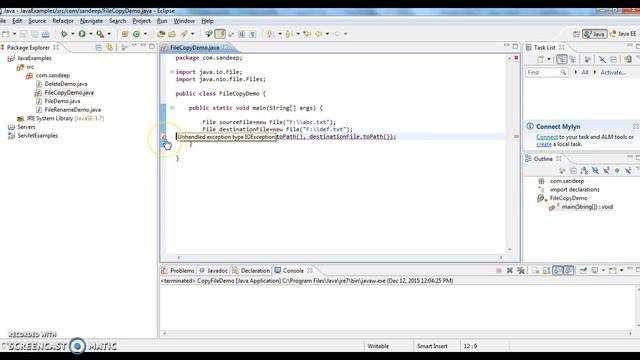Open New Task dropdown in Task List
The width and height of the screenshot is (640, 360).
549,60
